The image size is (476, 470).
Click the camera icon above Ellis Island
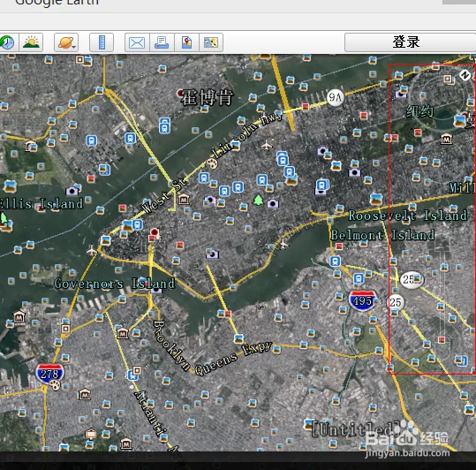click(x=72, y=191)
